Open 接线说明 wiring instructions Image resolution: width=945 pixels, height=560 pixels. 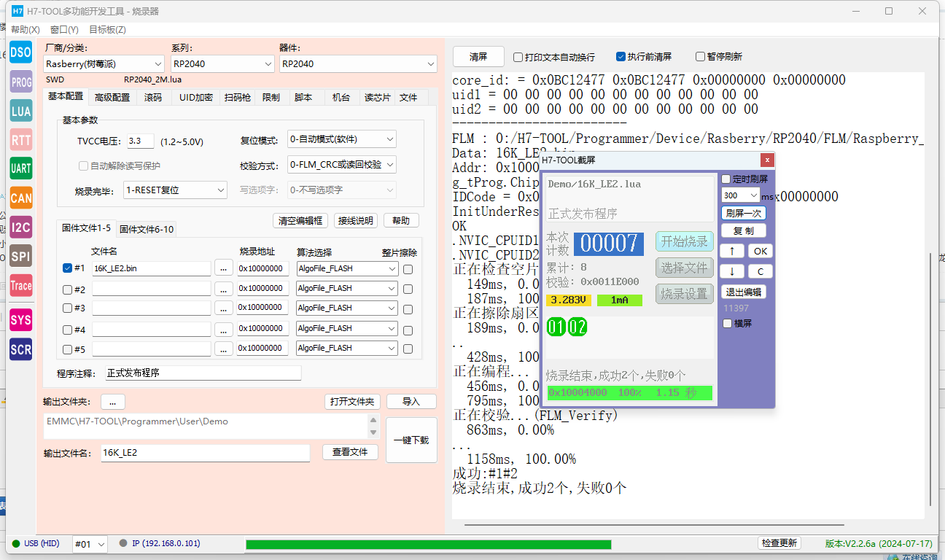pyautogui.click(x=356, y=220)
